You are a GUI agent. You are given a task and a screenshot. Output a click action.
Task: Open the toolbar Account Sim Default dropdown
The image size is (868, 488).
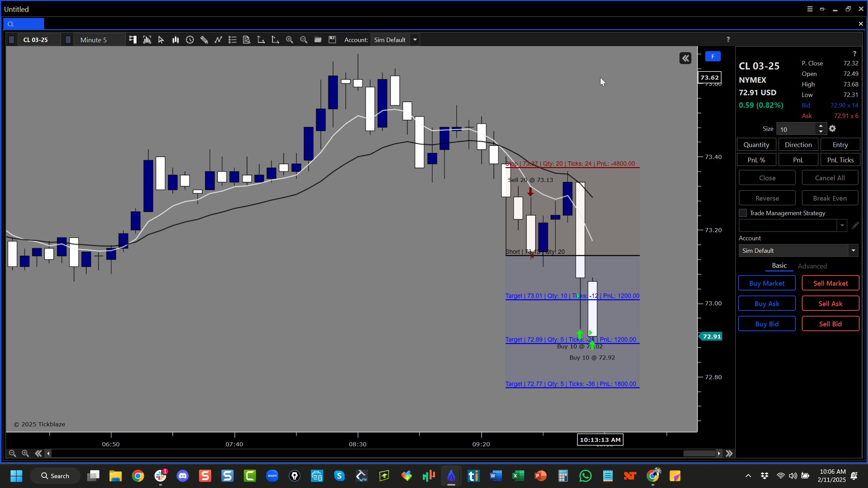(x=415, y=40)
